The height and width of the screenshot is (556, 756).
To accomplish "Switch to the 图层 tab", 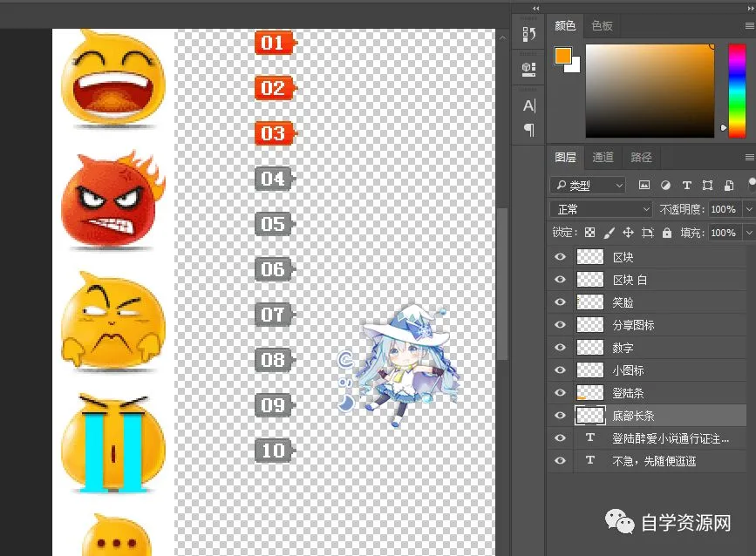I will pos(565,157).
